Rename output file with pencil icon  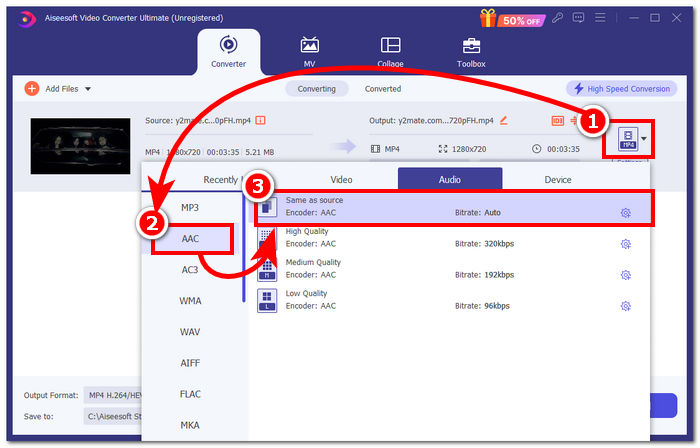(x=504, y=120)
